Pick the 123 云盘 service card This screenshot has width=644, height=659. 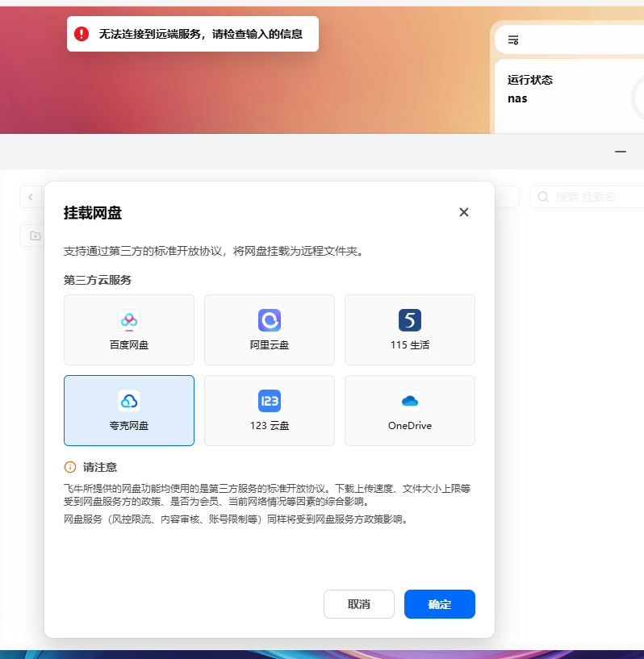pos(270,411)
